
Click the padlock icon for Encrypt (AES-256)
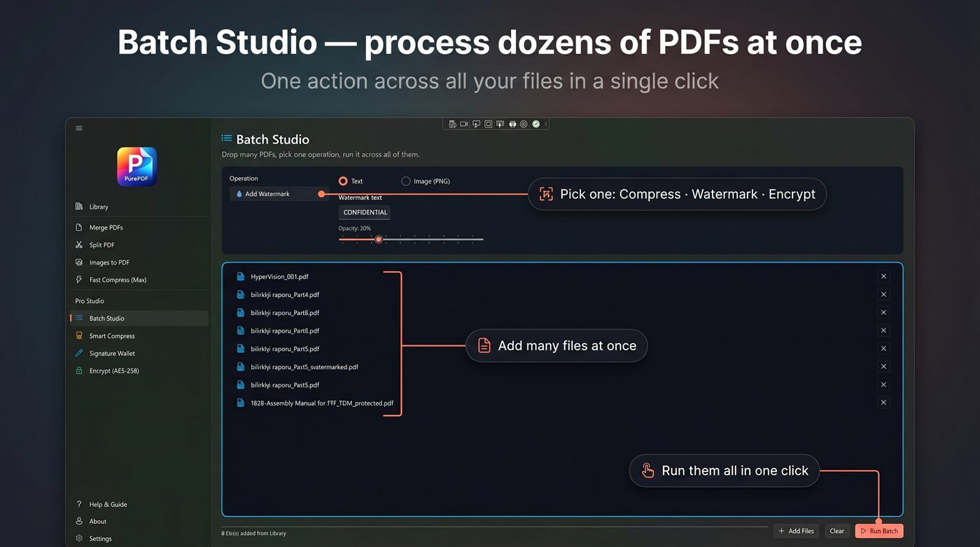tap(79, 371)
